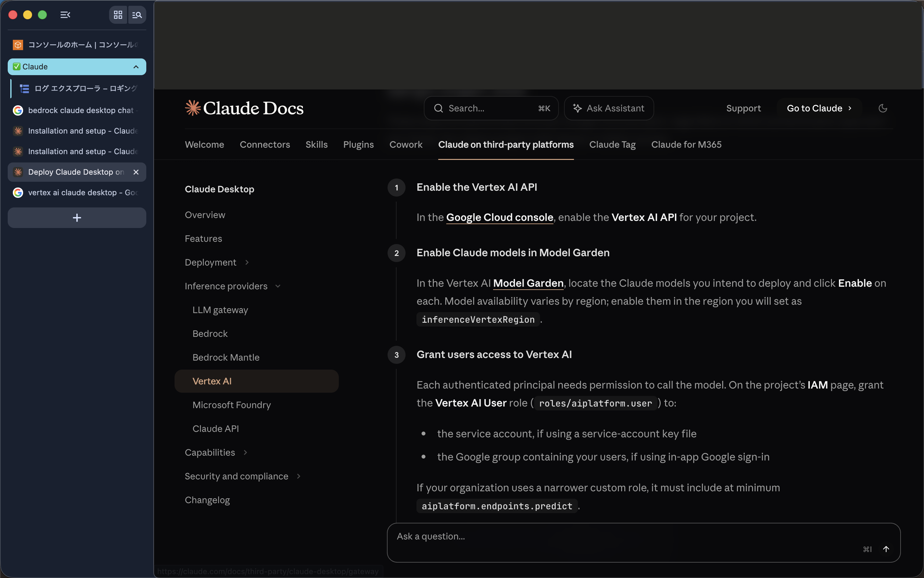
Task: Click the tab search icon
Action: (137, 15)
